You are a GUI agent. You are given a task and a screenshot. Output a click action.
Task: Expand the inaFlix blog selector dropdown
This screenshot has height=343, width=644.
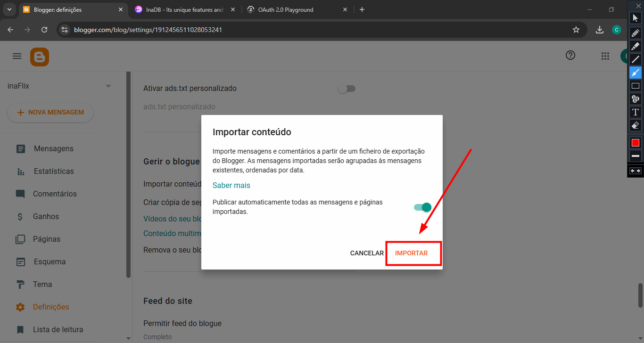click(x=108, y=86)
